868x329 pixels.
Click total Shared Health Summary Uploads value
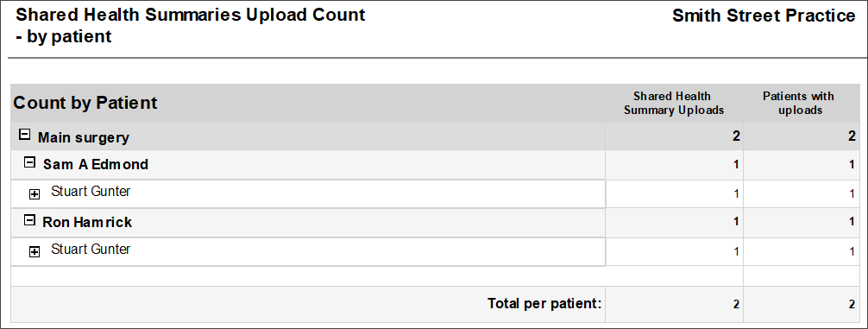coord(736,305)
